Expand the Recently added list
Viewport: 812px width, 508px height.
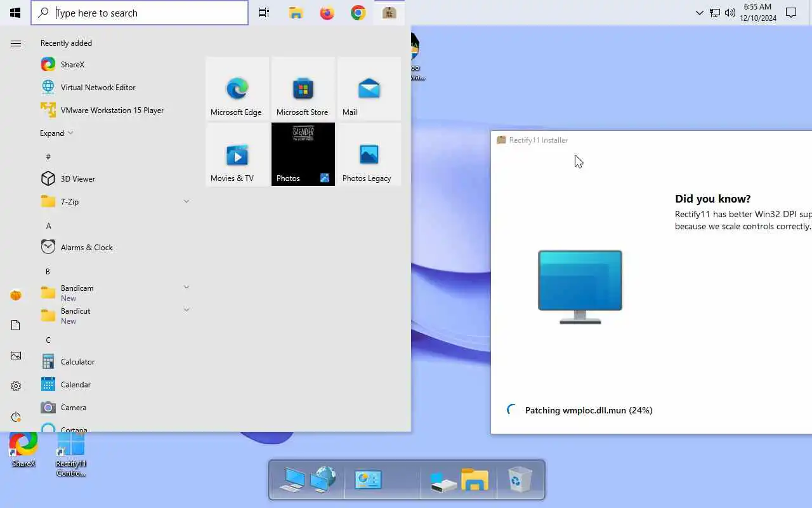(56, 133)
